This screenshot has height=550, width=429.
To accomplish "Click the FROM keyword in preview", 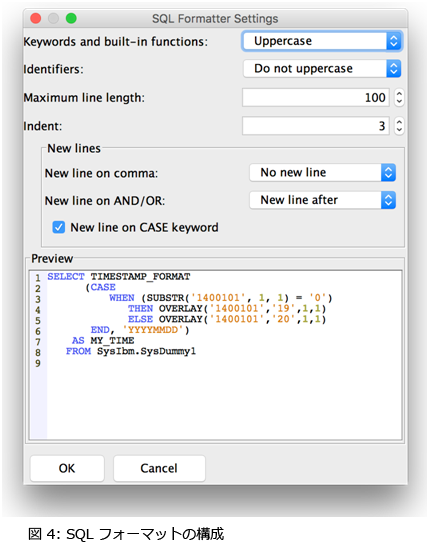I will (x=78, y=351).
